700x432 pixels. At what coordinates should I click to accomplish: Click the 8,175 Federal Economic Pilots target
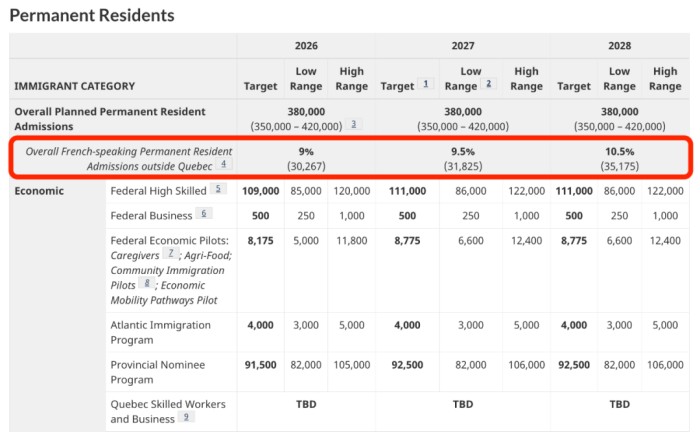pyautogui.click(x=260, y=241)
